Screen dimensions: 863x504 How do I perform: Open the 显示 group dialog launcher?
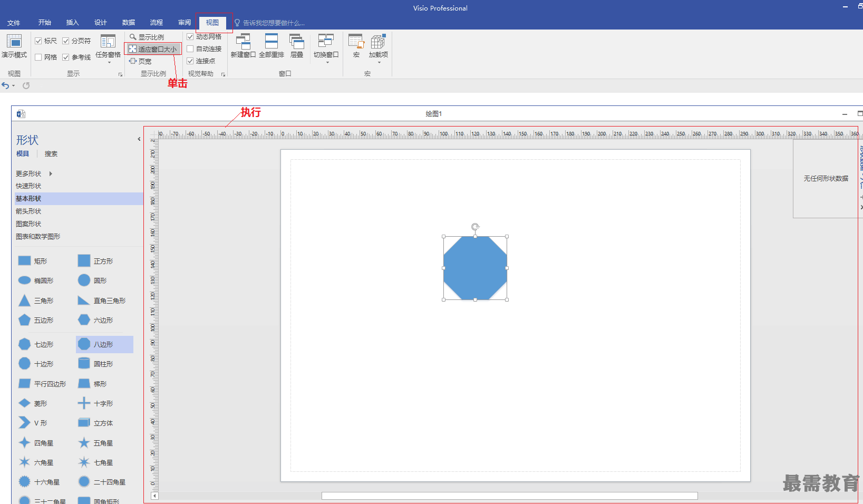point(120,75)
